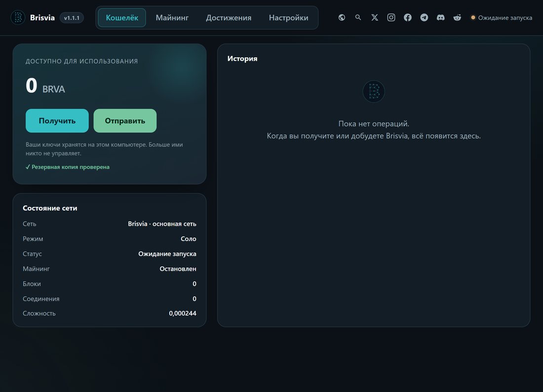Click the orange status dot indicator
Image resolution: width=543 pixels, height=392 pixels.
point(473,18)
